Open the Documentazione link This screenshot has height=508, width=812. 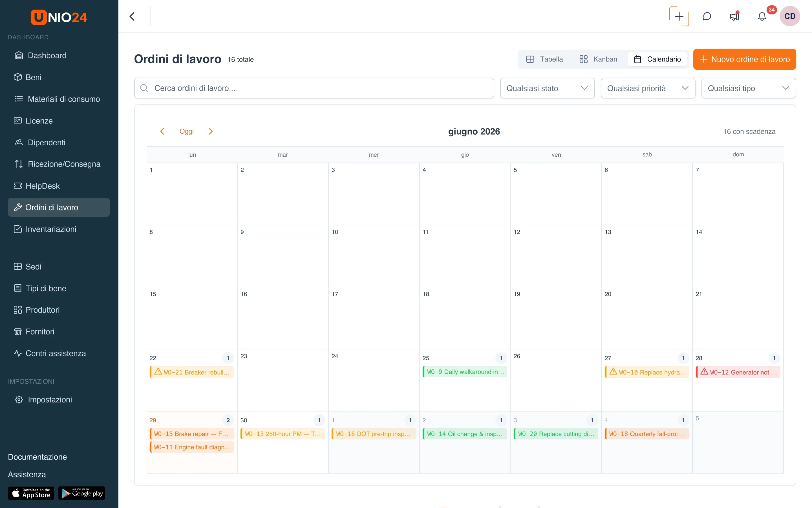click(x=37, y=457)
